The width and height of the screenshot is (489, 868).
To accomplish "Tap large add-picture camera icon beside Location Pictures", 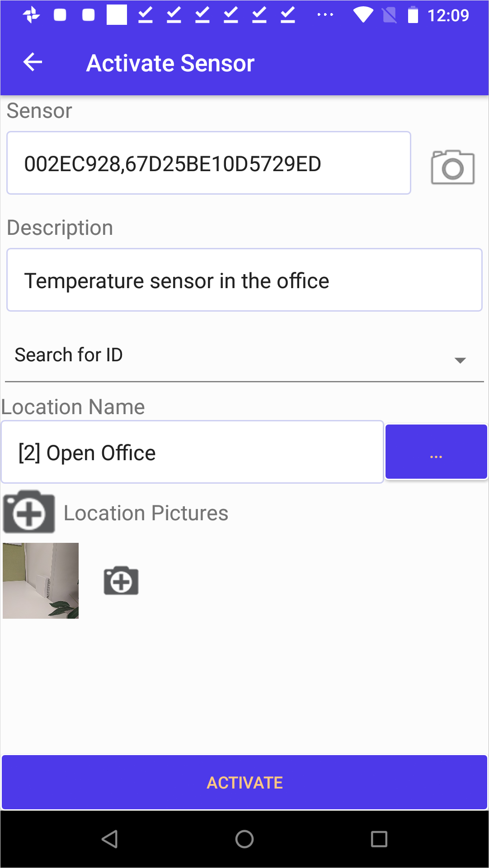I will pyautogui.click(x=29, y=512).
